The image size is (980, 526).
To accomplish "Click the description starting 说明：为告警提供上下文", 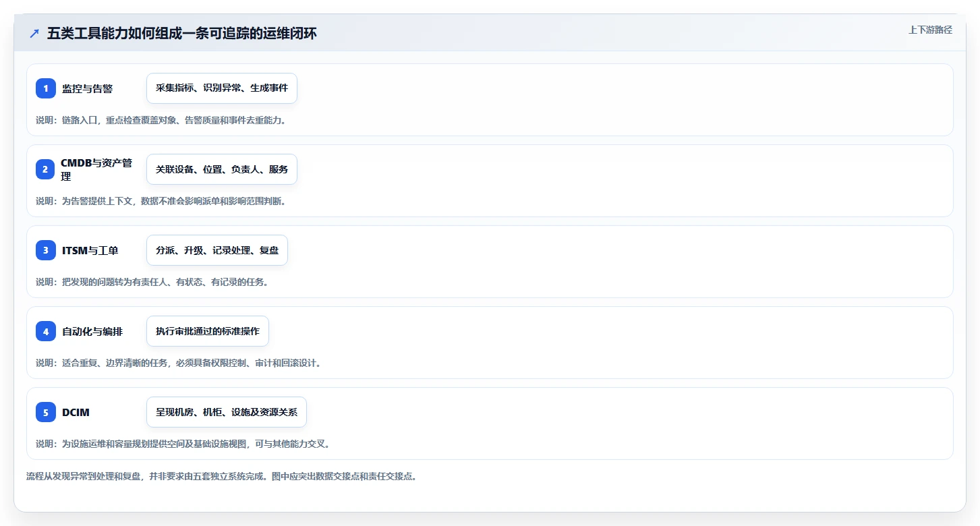I will (x=161, y=201).
